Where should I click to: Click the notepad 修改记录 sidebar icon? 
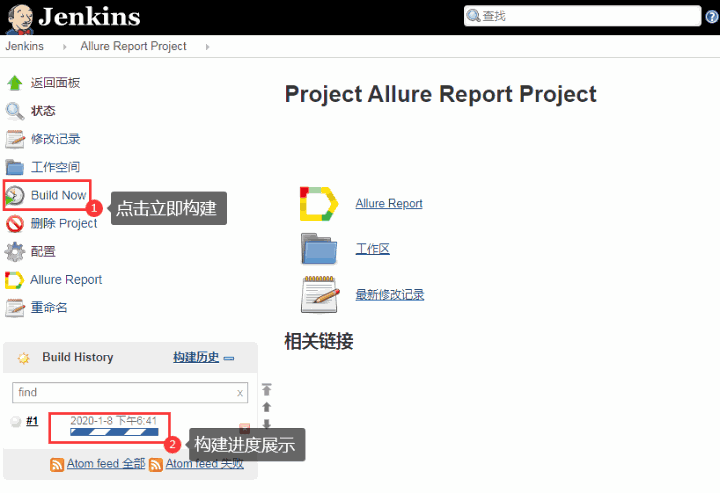click(x=15, y=139)
